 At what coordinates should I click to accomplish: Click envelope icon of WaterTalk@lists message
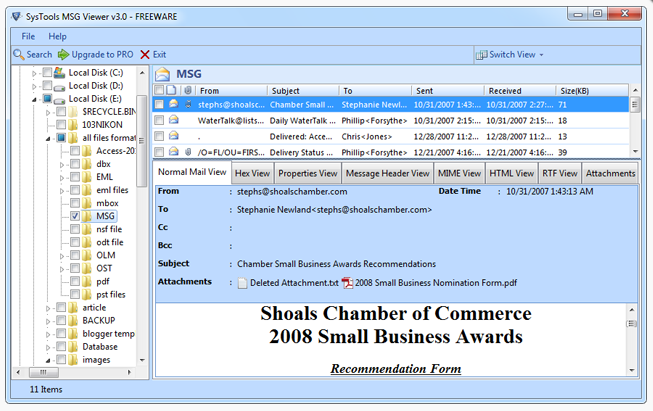coord(174,120)
